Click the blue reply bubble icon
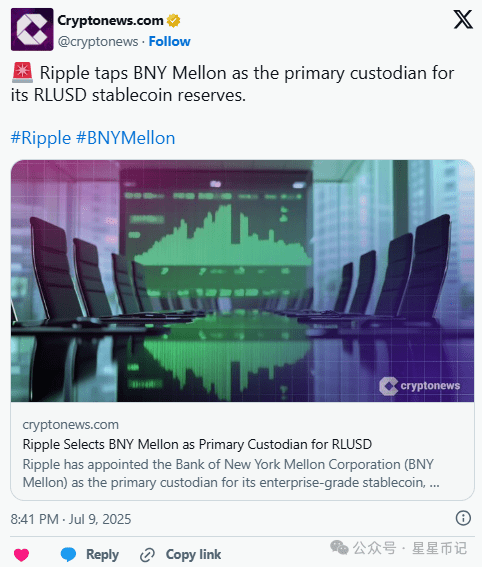This screenshot has height=567, width=482. [68, 554]
